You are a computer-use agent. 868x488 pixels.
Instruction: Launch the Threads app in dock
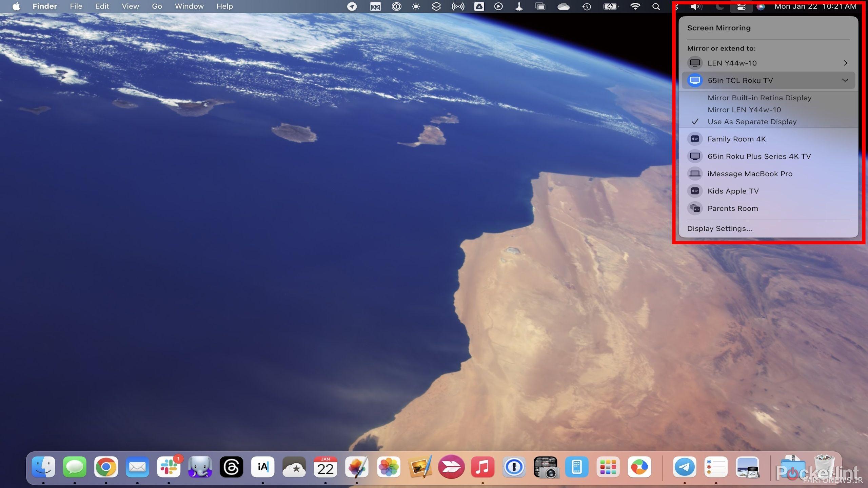pos(231,467)
